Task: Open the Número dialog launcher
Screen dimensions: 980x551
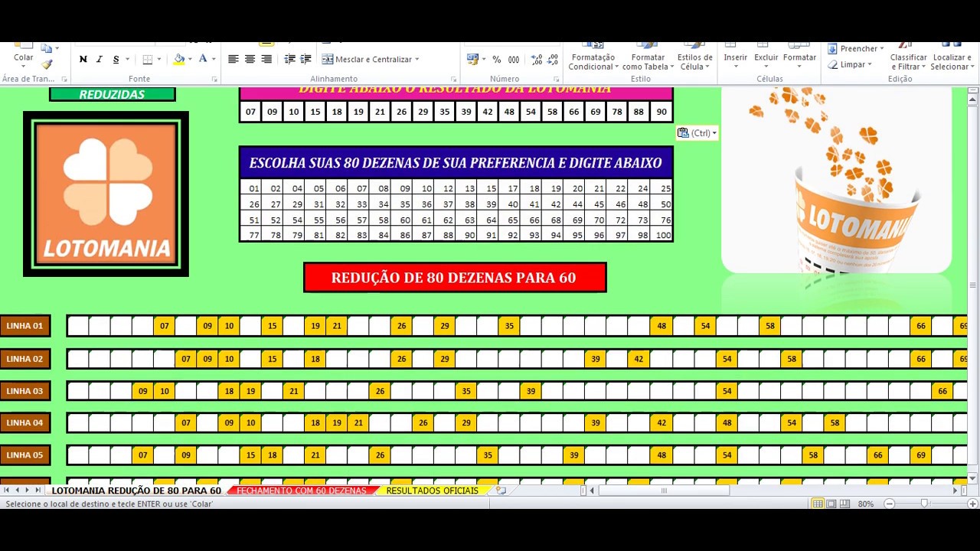Action: (555, 80)
